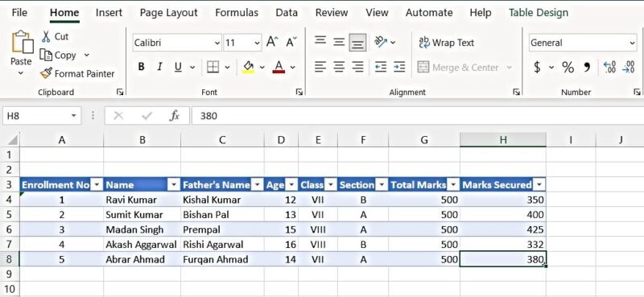The height and width of the screenshot is (297, 644).
Task: Open the Age column filter dropdown
Action: (x=291, y=185)
